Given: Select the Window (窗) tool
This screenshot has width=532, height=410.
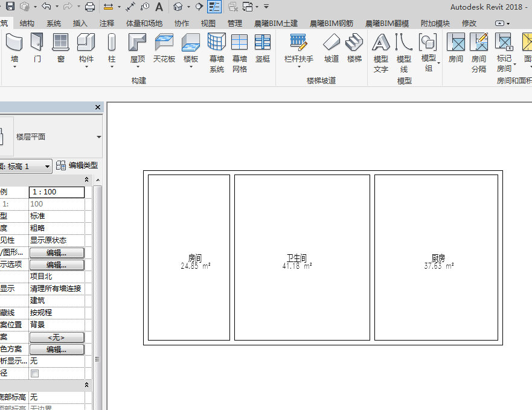Looking at the screenshot, I should (61, 48).
